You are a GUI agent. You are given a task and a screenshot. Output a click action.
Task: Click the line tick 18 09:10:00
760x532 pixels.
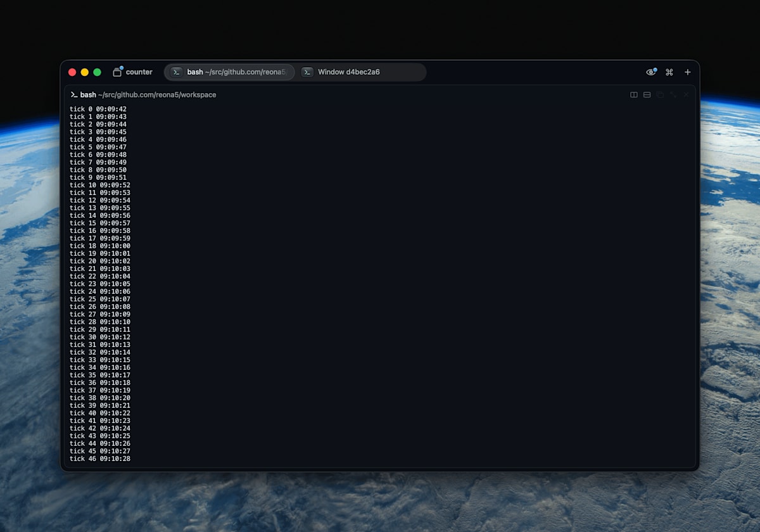point(100,246)
